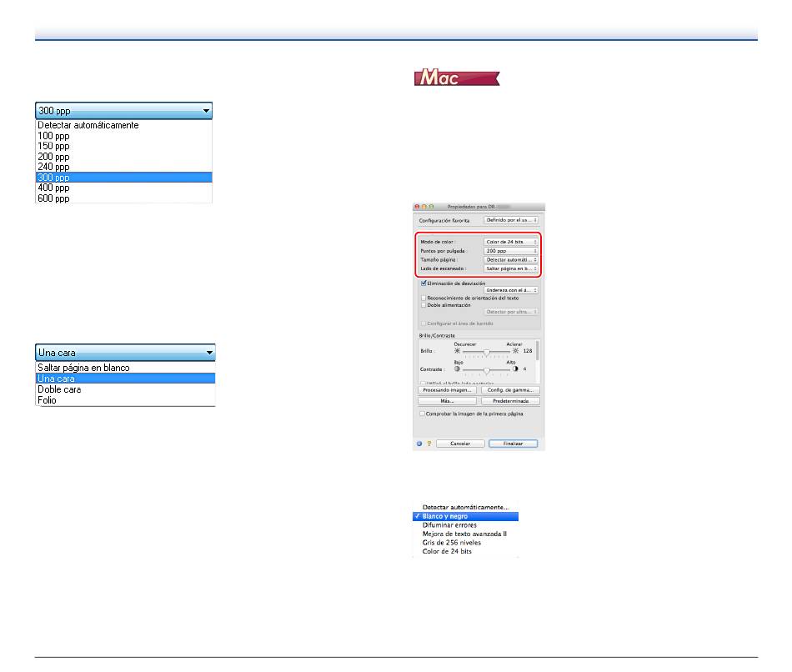Click the Brillo slider handle

click(486, 352)
